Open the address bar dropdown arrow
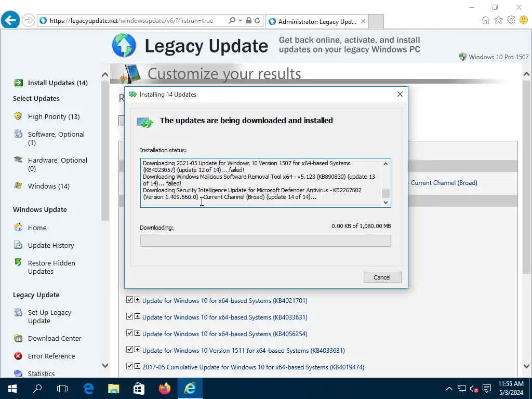This screenshot has height=399, width=532. (240, 21)
